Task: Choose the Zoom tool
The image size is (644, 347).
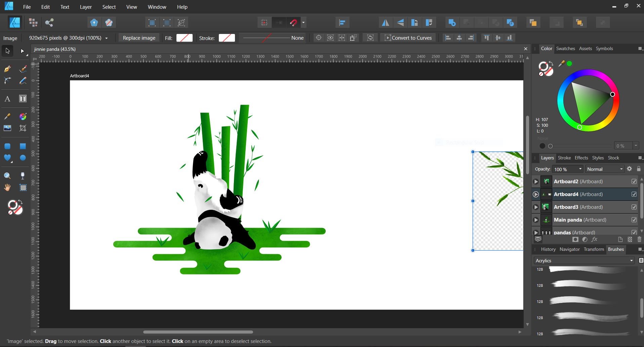Action: pyautogui.click(x=7, y=176)
